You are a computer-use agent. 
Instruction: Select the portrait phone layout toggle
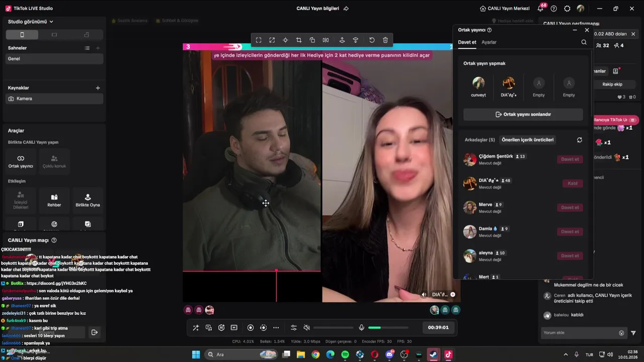tap(22, 35)
